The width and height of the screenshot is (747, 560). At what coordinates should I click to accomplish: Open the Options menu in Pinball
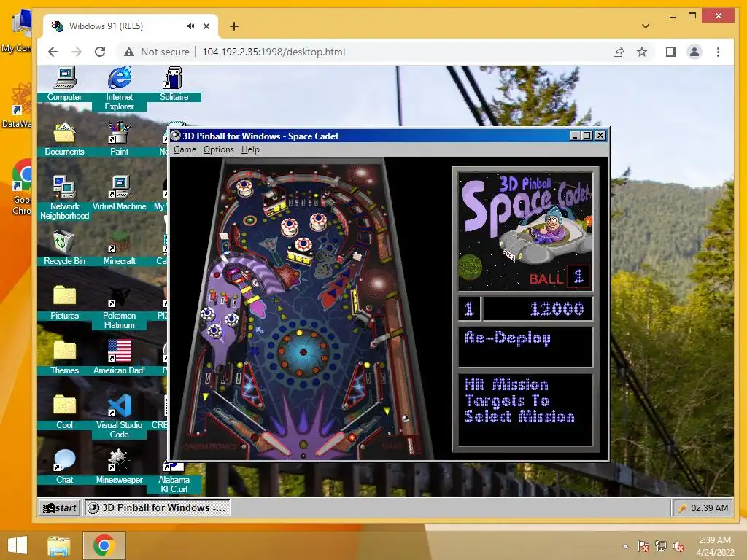pos(219,149)
